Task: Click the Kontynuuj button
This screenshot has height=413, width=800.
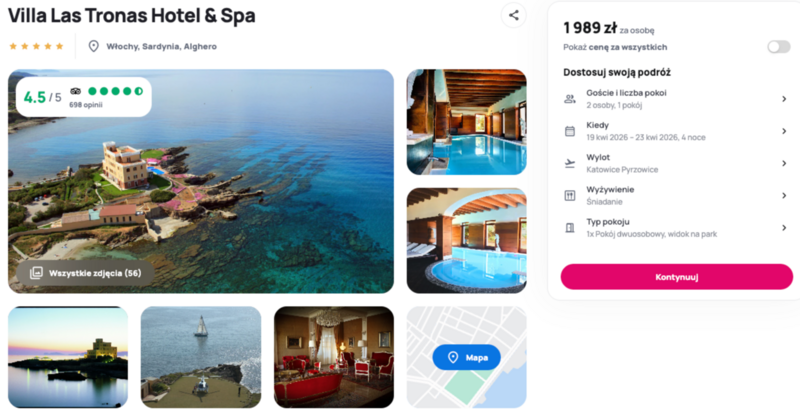Action: (677, 277)
